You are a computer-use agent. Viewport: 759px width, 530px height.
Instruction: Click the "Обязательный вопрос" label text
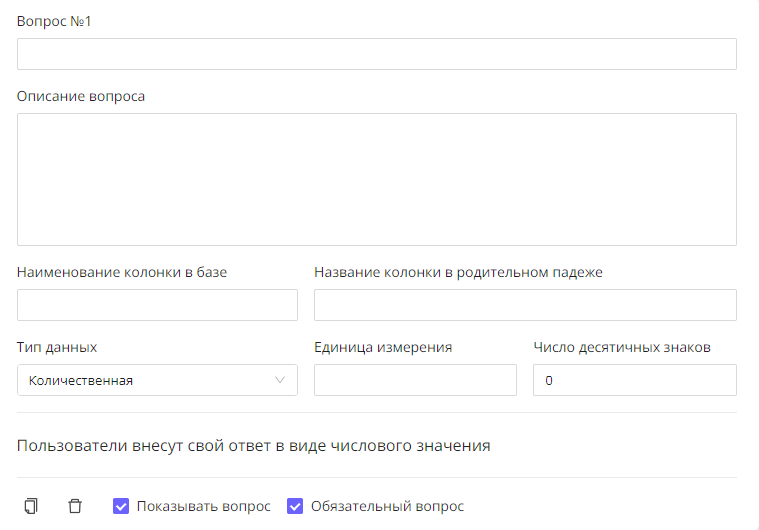pyautogui.click(x=387, y=506)
